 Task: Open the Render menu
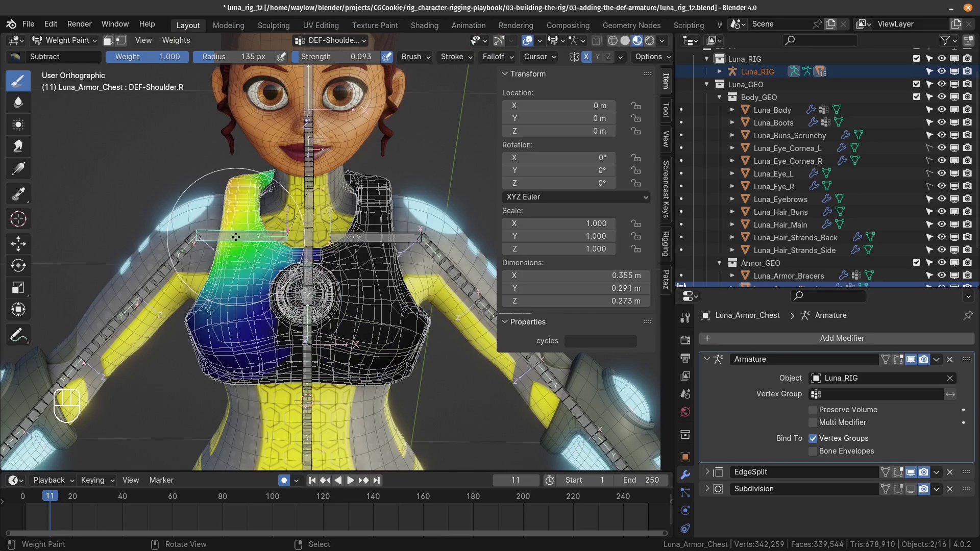pos(79,24)
